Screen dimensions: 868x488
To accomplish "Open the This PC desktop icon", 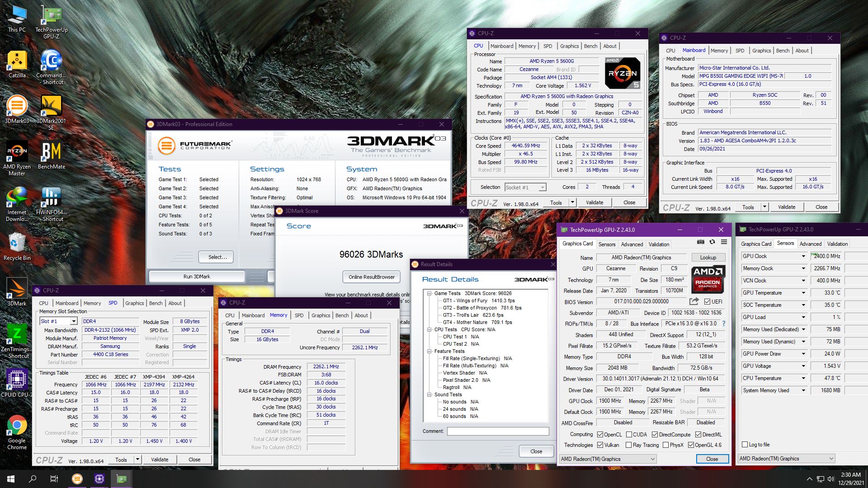I will click(17, 19).
